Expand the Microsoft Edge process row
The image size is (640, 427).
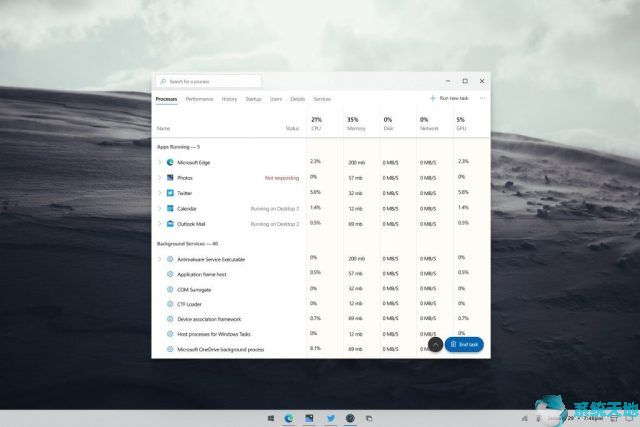point(160,162)
